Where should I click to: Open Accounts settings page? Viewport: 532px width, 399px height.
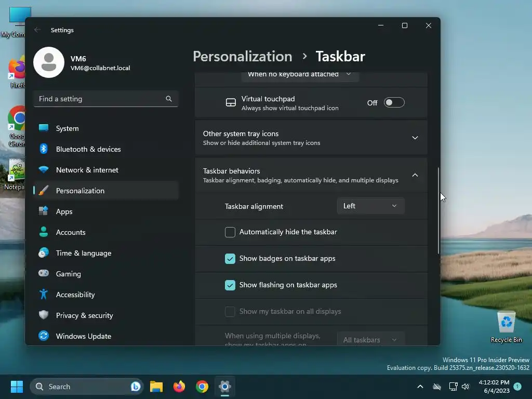pyautogui.click(x=106, y=232)
